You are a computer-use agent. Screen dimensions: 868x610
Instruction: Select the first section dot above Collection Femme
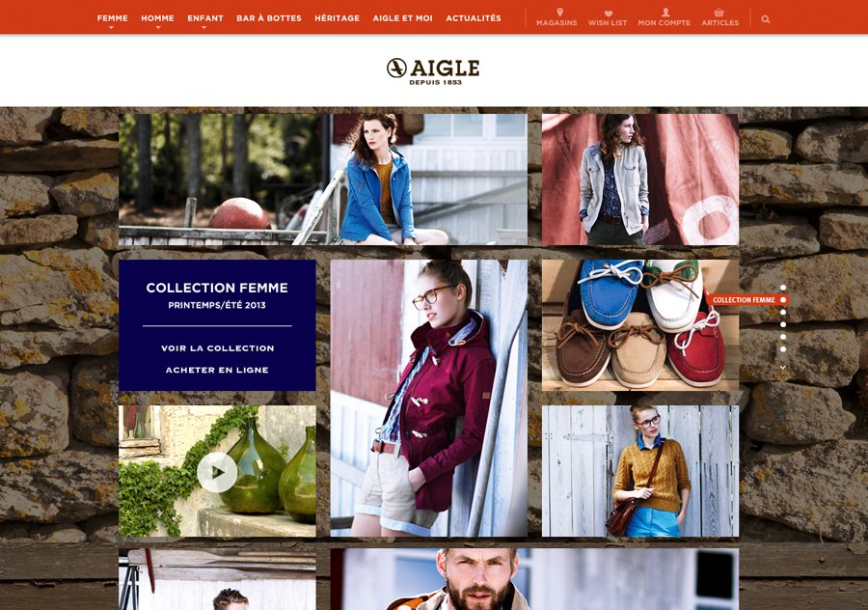783,288
